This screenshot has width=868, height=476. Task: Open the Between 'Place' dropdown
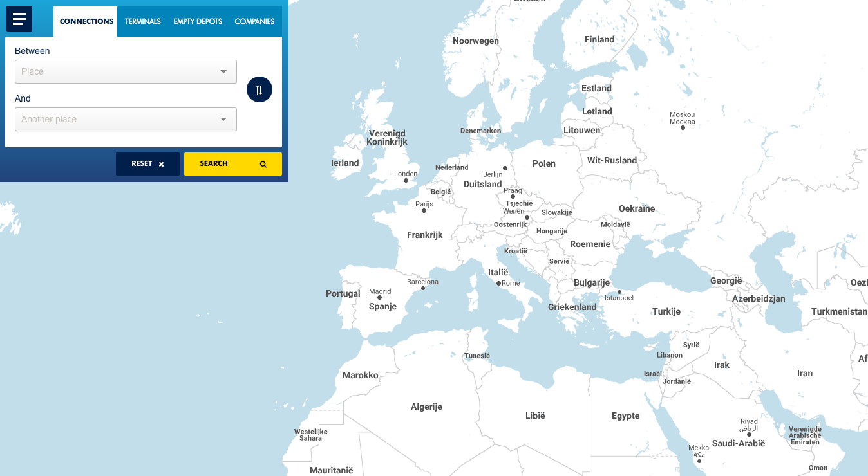[x=126, y=71]
